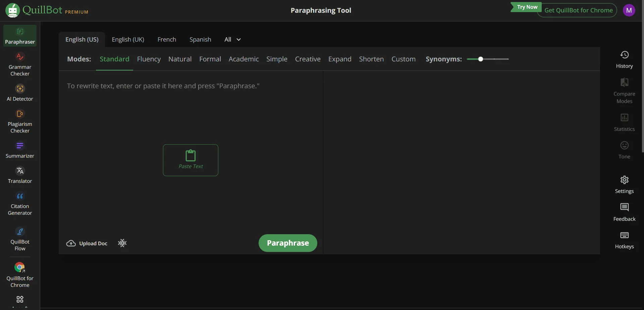Click the QuillBot logo
Image resolution: width=644 pixels, height=310 pixels.
pyautogui.click(x=47, y=10)
